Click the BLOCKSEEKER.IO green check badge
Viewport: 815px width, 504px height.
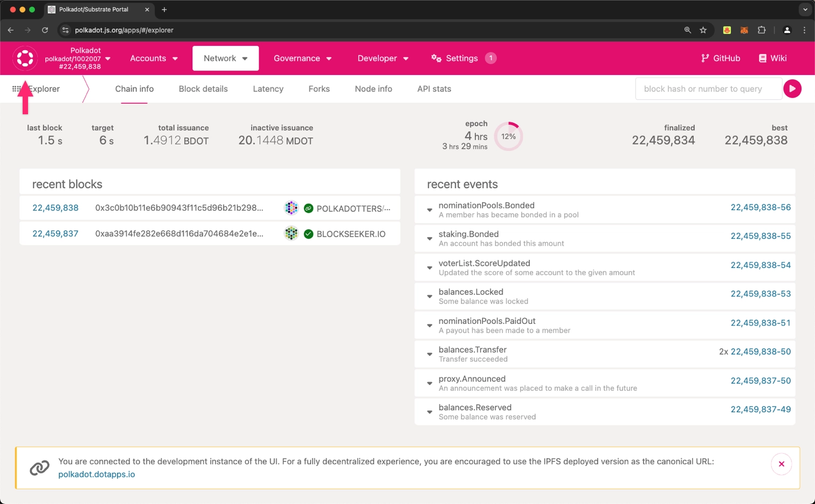308,234
